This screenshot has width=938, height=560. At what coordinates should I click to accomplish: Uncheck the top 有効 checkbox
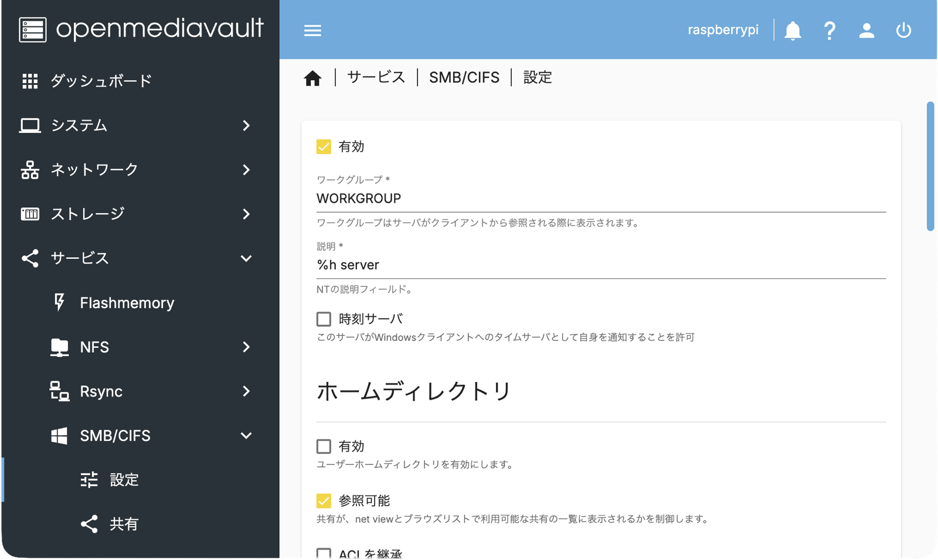click(x=324, y=146)
